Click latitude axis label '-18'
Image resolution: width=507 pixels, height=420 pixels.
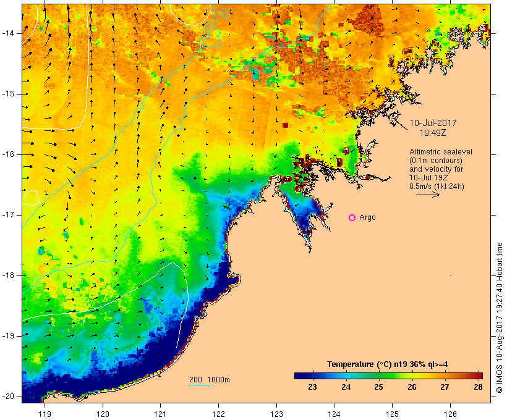(7, 275)
